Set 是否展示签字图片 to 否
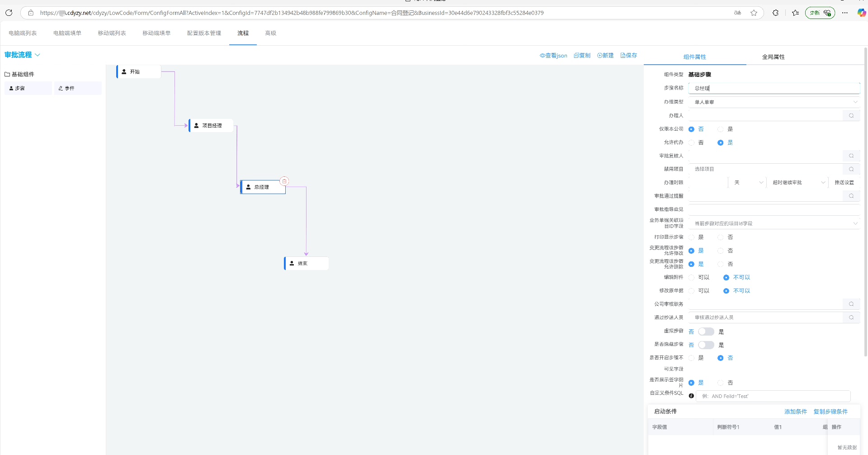The image size is (868, 455). point(721,383)
